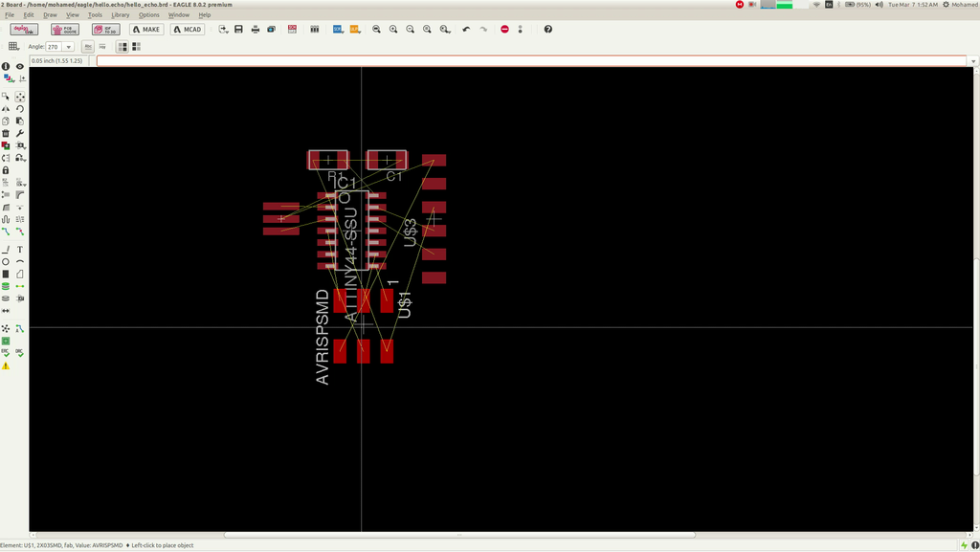Screen dimensions: 980x552
Task: Select the Ripup tool
Action: (20, 232)
